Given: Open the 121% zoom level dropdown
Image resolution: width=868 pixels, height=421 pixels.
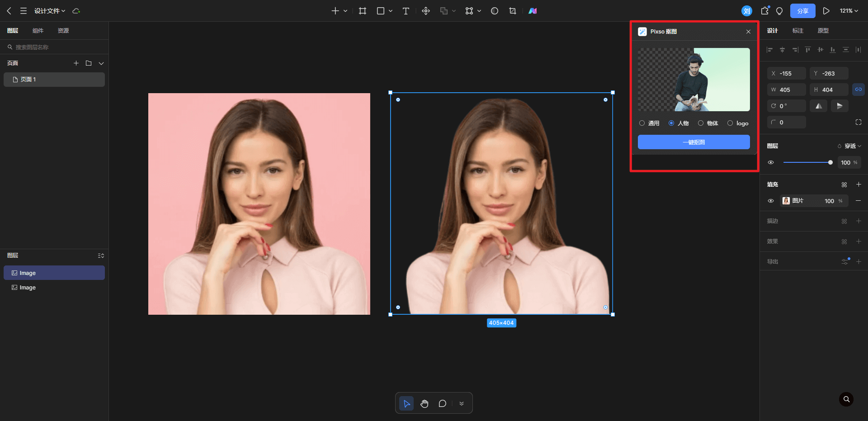Looking at the screenshot, I should [x=849, y=11].
